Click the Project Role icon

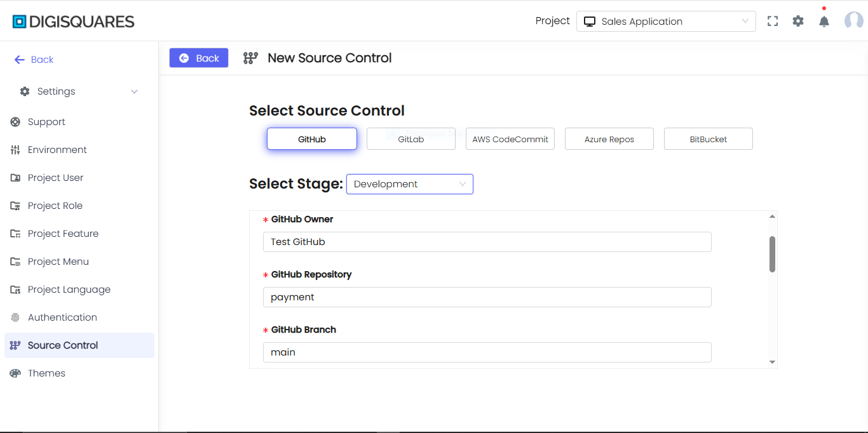(x=15, y=206)
